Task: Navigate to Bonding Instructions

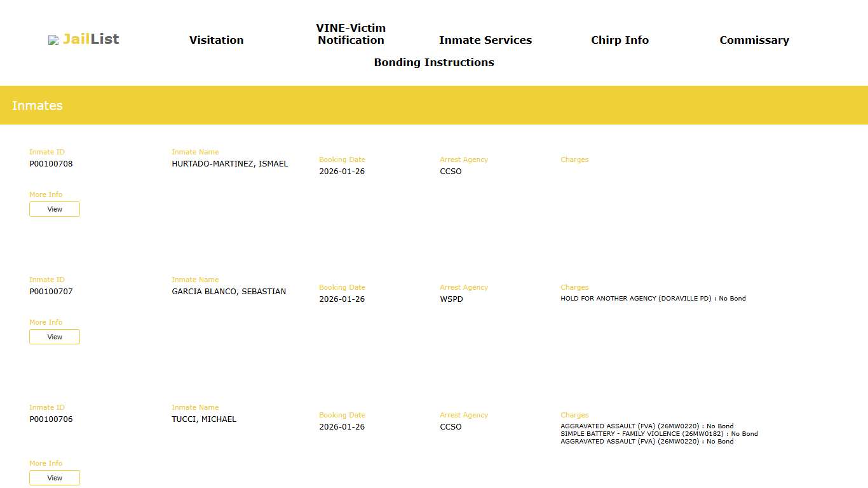Action: (x=434, y=62)
